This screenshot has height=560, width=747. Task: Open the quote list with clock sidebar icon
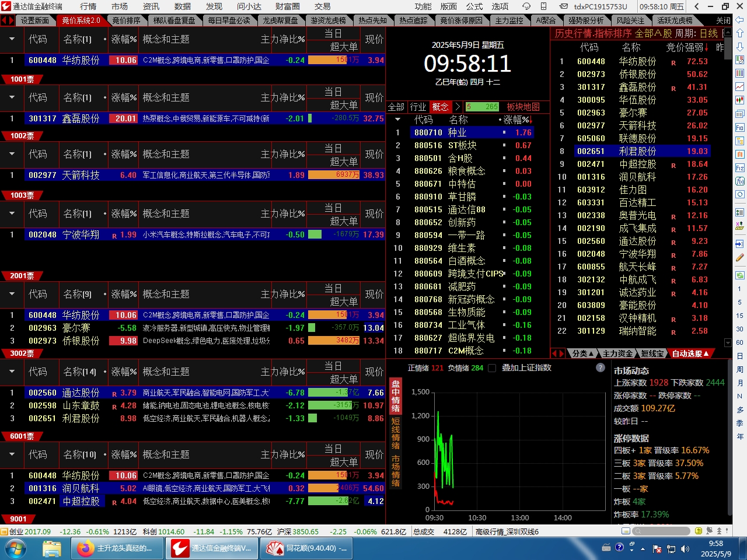tap(740, 60)
